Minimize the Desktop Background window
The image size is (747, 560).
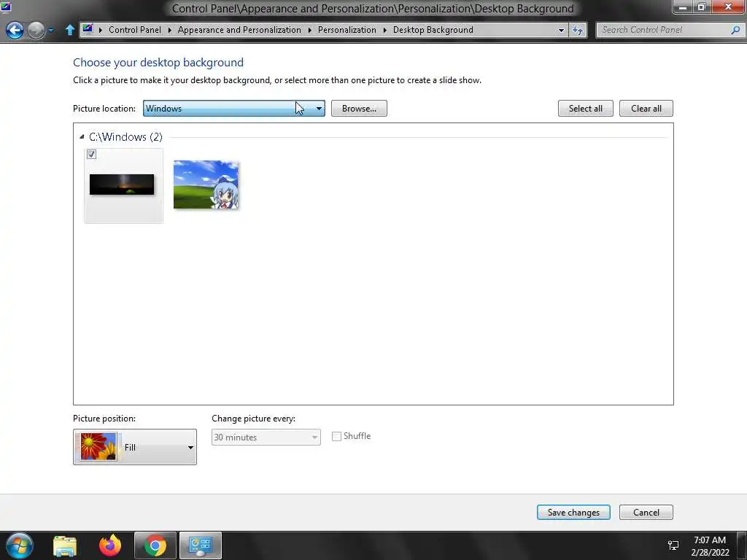point(683,7)
